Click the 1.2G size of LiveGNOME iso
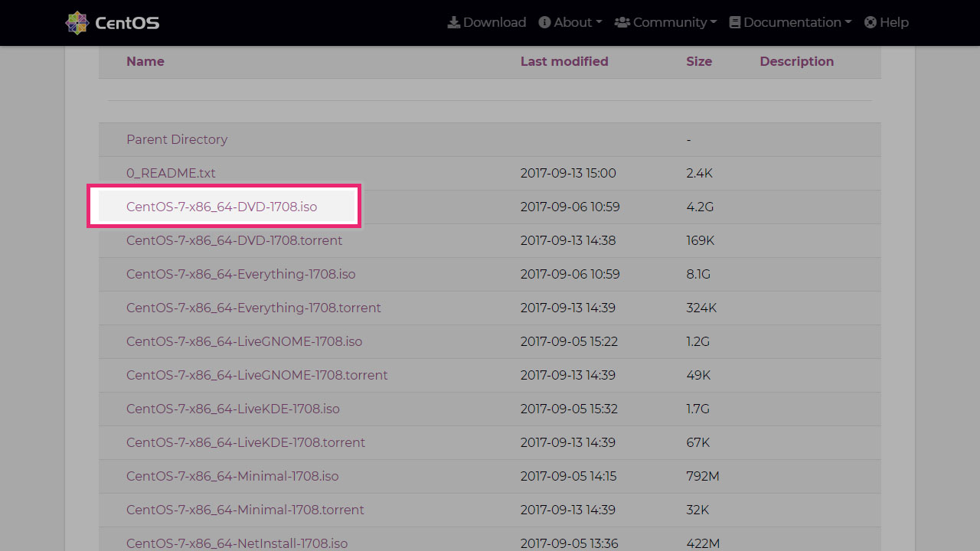 pos(697,341)
